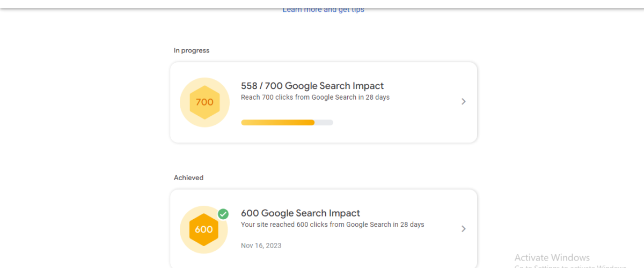This screenshot has height=268, width=644.
Task: Click the filled orange part of progress bar
Action: (277, 123)
